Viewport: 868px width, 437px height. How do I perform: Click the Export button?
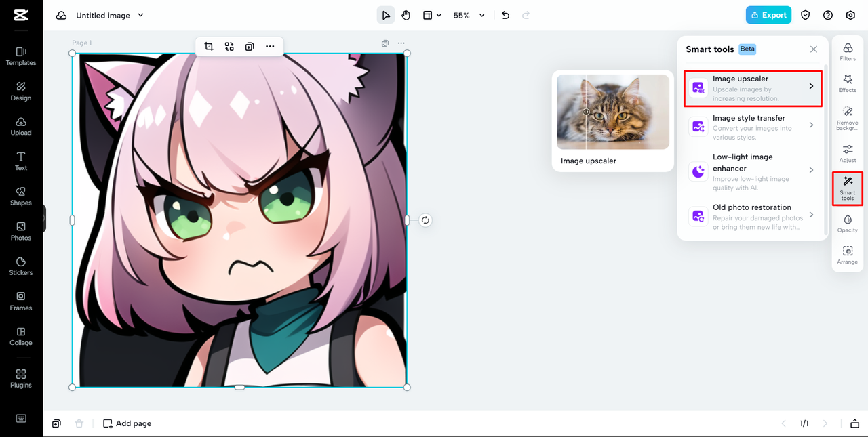coord(768,15)
